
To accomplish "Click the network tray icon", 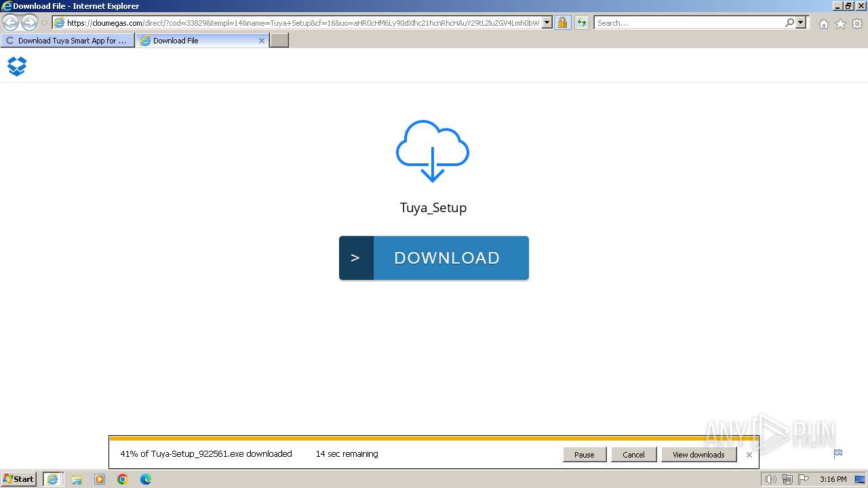I will (787, 479).
